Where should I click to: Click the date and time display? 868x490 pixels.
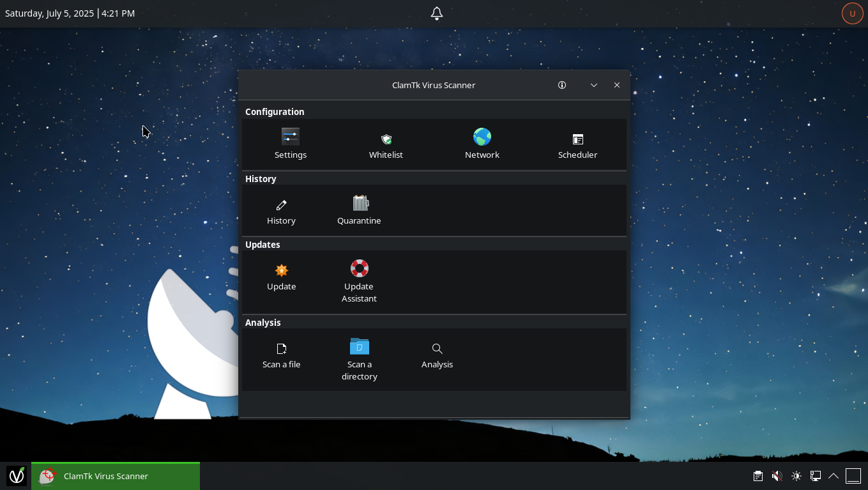pos(70,13)
